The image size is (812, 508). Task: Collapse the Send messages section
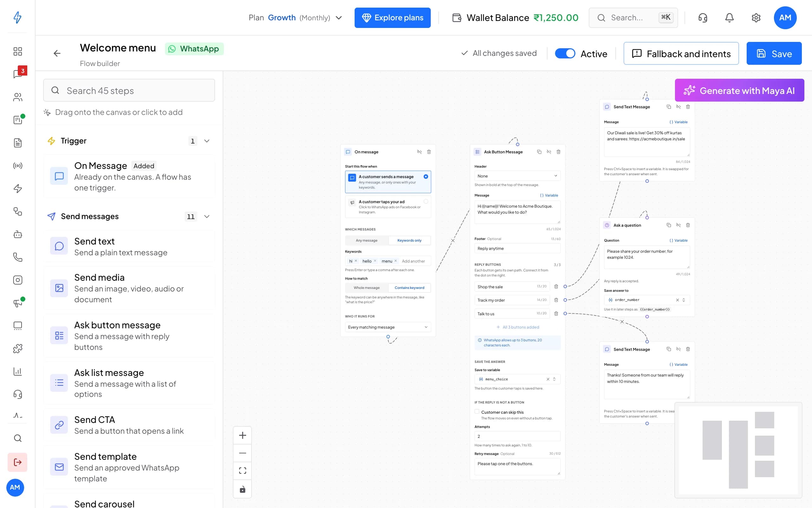[207, 217]
